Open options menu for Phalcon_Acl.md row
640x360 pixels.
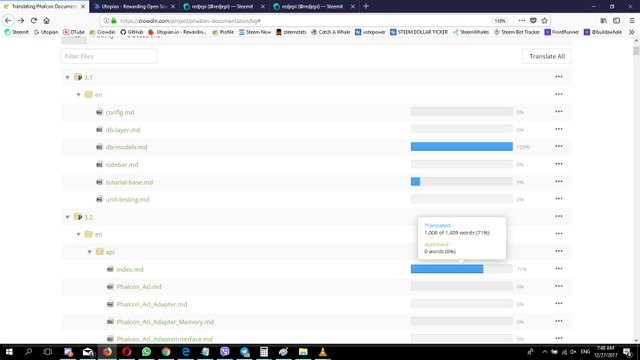pyautogui.click(x=558, y=286)
